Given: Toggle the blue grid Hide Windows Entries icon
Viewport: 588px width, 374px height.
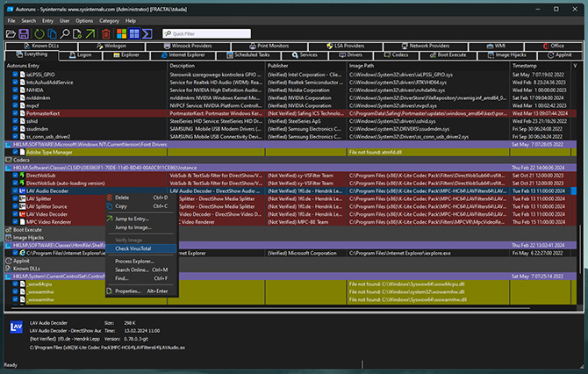Looking at the screenshot, I should tap(134, 33).
